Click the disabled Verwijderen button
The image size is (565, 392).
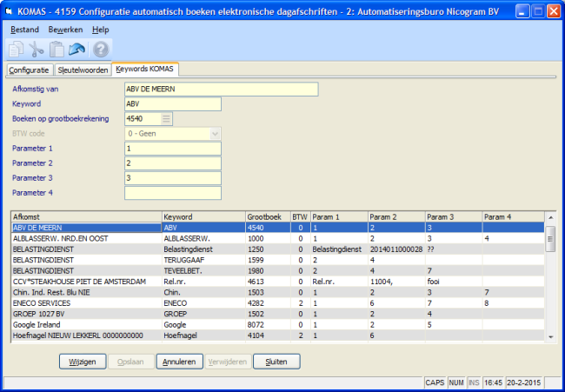click(x=228, y=362)
